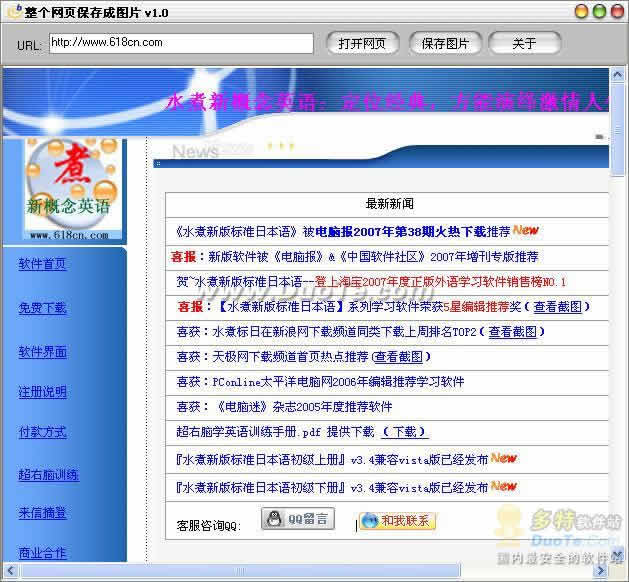629x582 pixels.
Task: Focus the URL address input field
Action: tap(181, 43)
